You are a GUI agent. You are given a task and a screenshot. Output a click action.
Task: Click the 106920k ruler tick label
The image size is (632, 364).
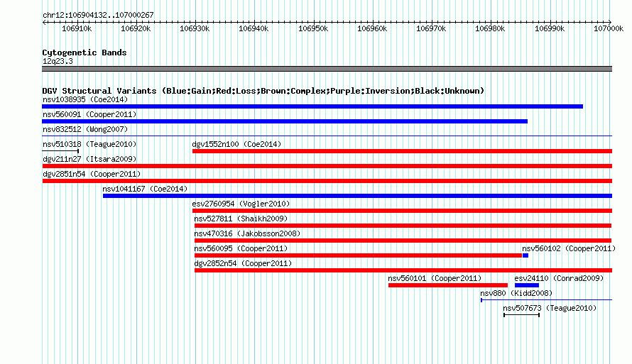point(136,28)
